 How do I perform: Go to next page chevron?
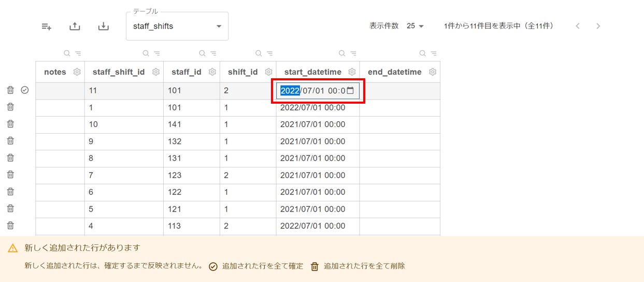pos(598,26)
